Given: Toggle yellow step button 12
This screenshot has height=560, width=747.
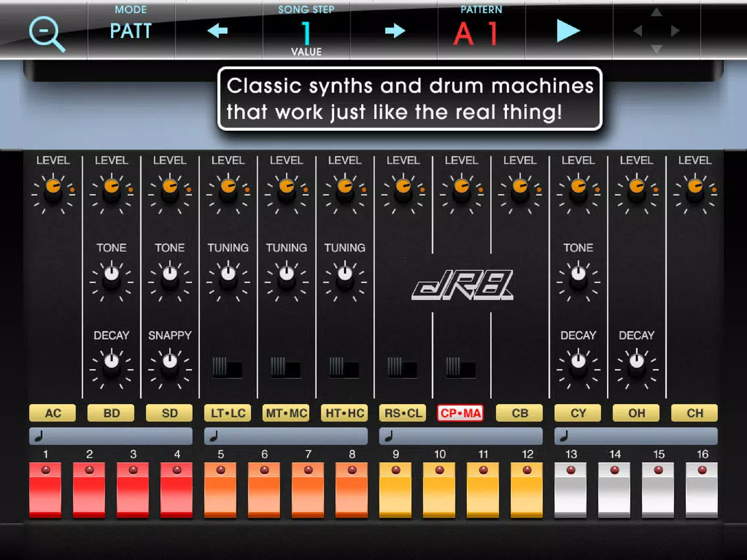Looking at the screenshot, I should [527, 490].
